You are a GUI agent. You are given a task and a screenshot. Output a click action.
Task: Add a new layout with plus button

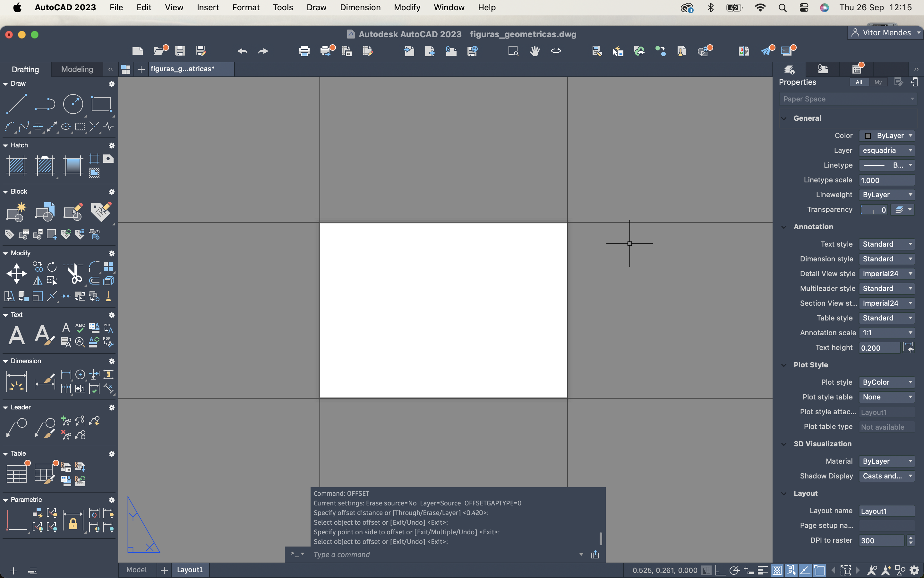pyautogui.click(x=164, y=570)
